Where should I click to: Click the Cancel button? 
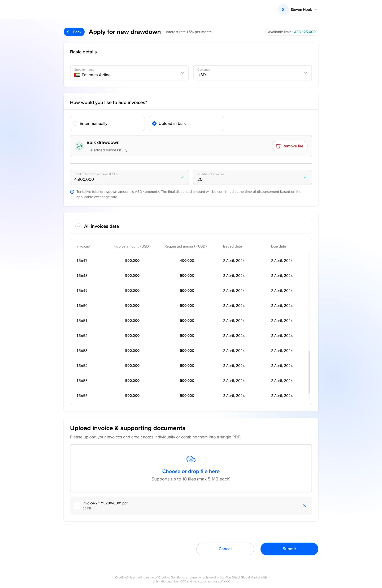225,549
